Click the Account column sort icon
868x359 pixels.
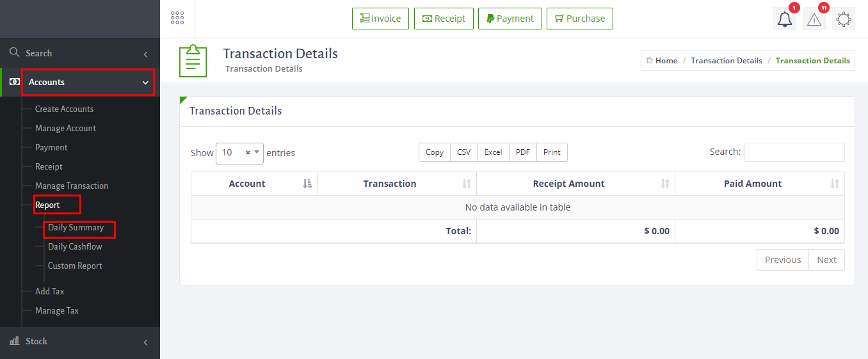(307, 184)
